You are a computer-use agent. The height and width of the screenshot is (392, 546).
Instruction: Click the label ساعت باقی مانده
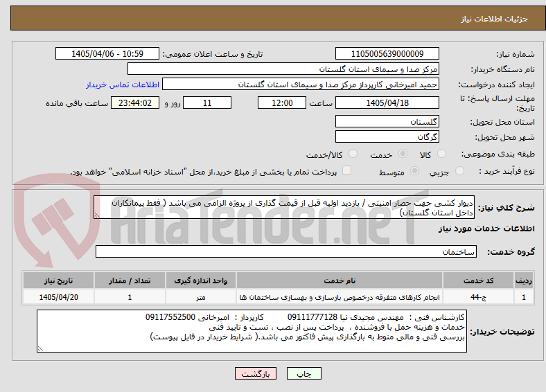pyautogui.click(x=77, y=103)
